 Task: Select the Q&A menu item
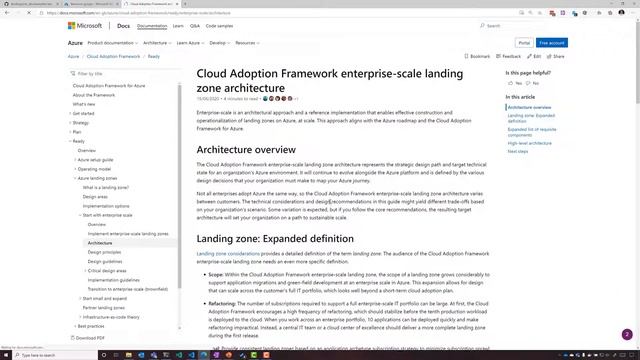point(195,26)
